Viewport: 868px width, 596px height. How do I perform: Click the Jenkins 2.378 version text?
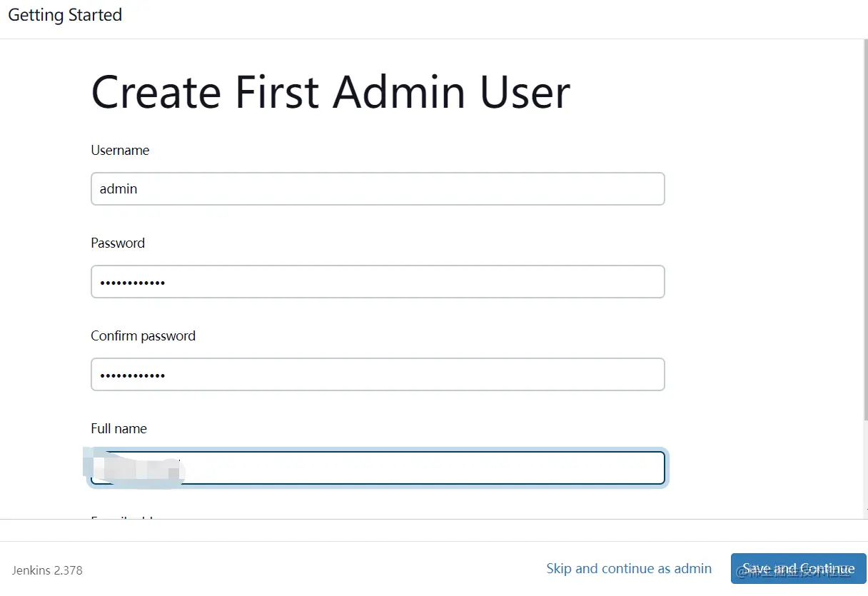pos(47,570)
